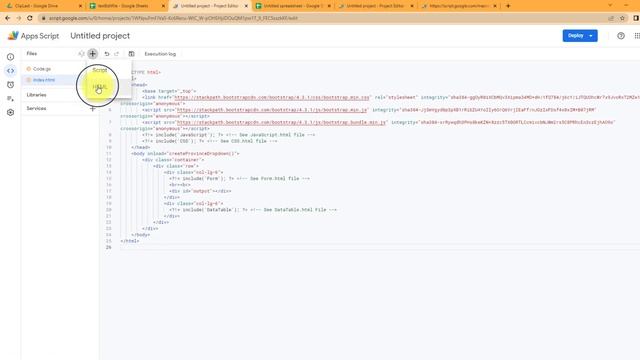Open the bootstrap.min.js link in code

272,110
